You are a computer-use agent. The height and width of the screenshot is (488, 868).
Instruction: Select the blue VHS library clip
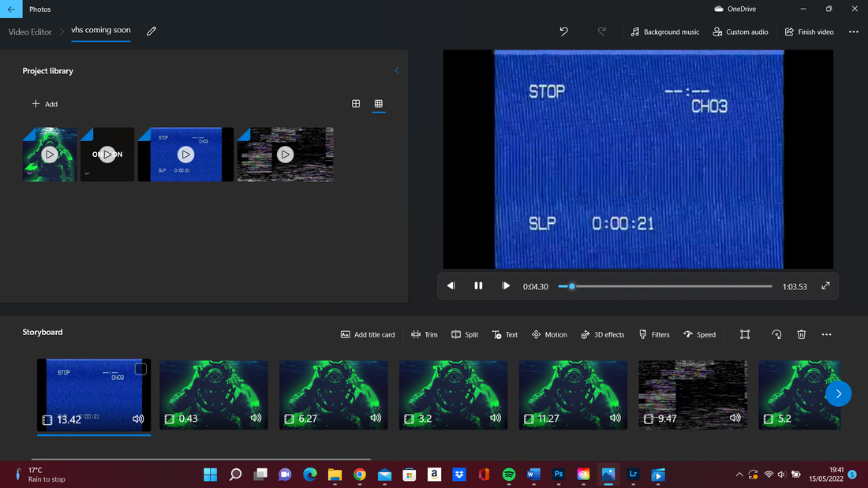pos(185,155)
